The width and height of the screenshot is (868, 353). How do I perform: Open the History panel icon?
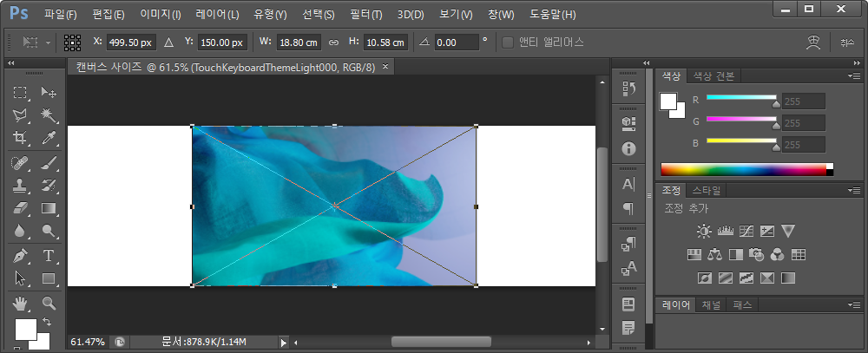(628, 88)
